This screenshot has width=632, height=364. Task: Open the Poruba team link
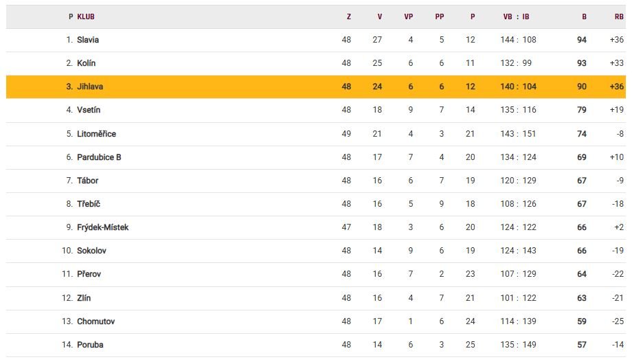(90, 345)
